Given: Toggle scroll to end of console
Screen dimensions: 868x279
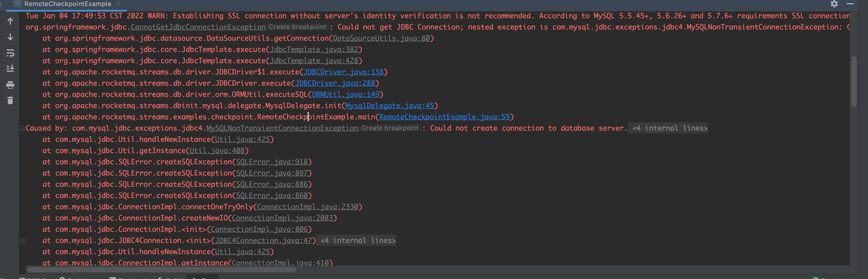Looking at the screenshot, I should tap(10, 69).
